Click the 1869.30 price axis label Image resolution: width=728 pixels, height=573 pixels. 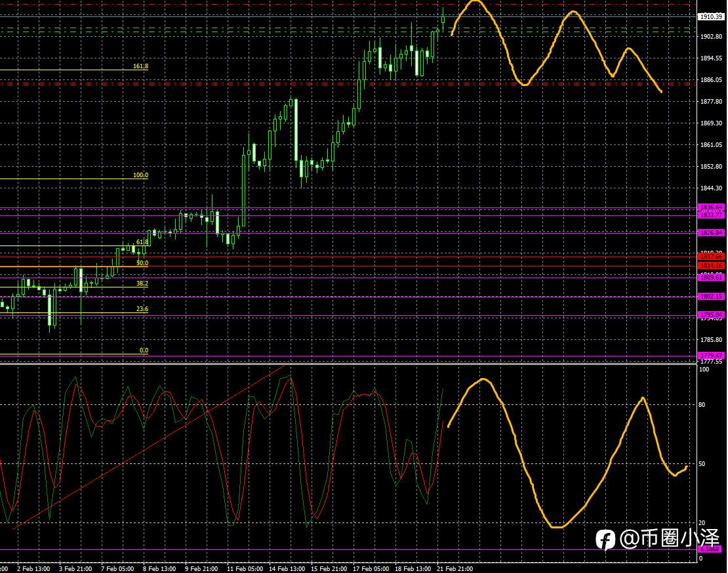point(711,123)
